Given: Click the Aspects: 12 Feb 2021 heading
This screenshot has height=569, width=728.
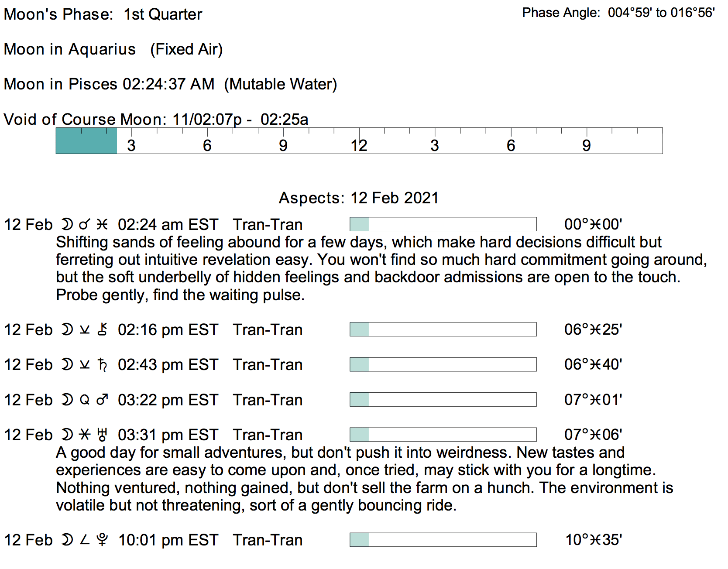Looking at the screenshot, I should (x=358, y=198).
